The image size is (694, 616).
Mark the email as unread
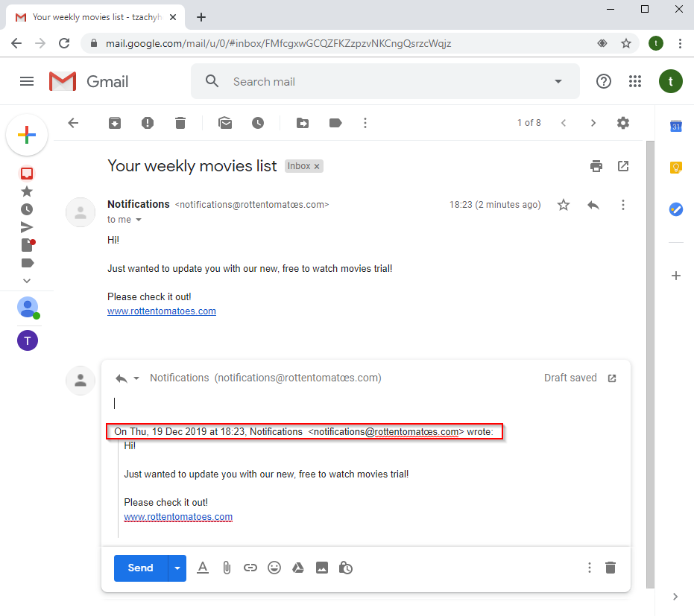pos(225,123)
